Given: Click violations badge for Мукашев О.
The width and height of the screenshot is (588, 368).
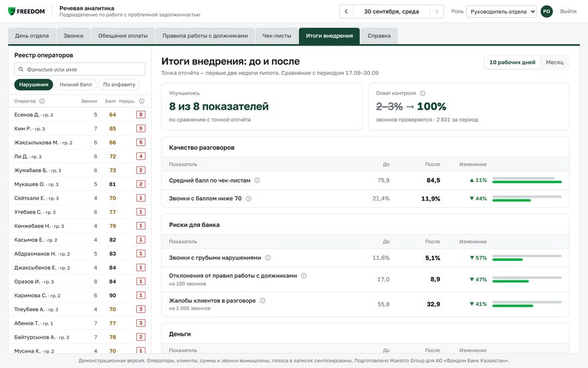Looking at the screenshot, I should (x=141, y=184).
